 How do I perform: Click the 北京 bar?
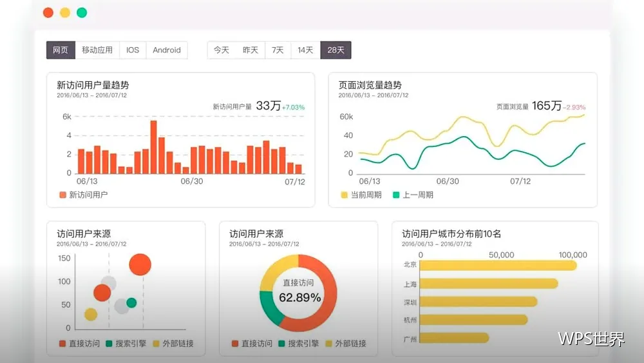pos(498,266)
